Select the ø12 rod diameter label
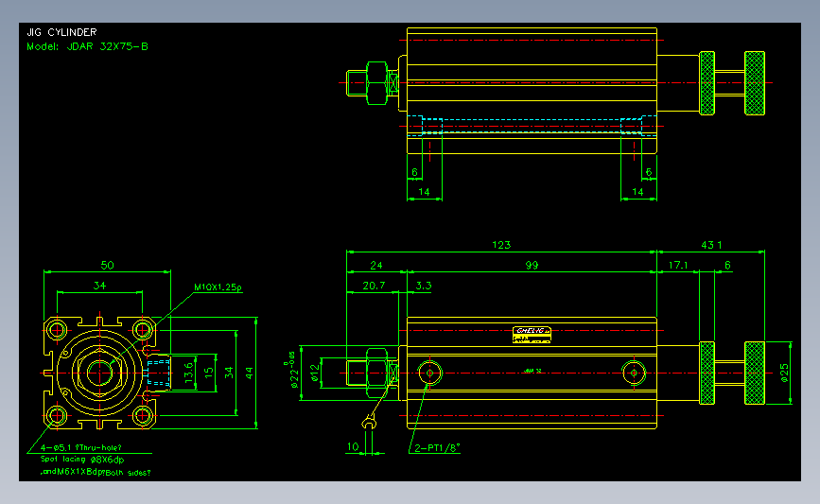Image resolution: width=820 pixels, height=504 pixels. pos(314,373)
